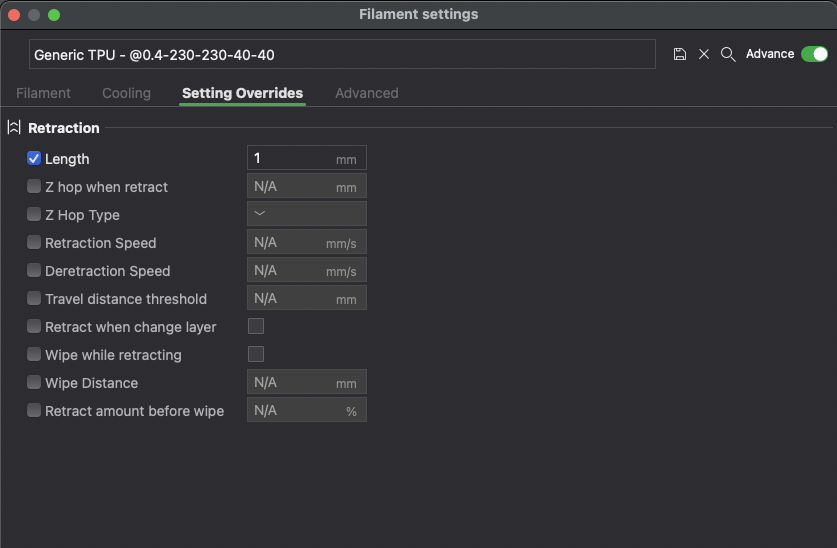Image resolution: width=837 pixels, height=548 pixels.
Task: Tick the Wipe while retracting value box
Action: point(256,354)
